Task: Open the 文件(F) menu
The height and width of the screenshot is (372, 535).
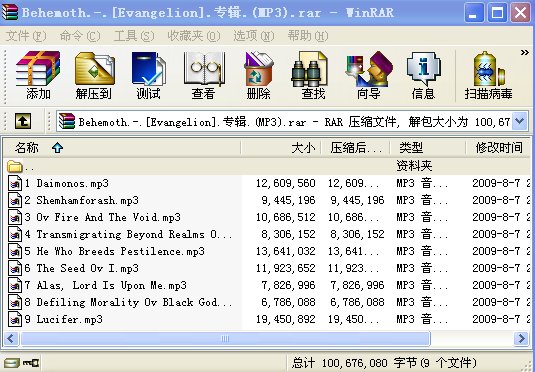Action: pos(26,36)
